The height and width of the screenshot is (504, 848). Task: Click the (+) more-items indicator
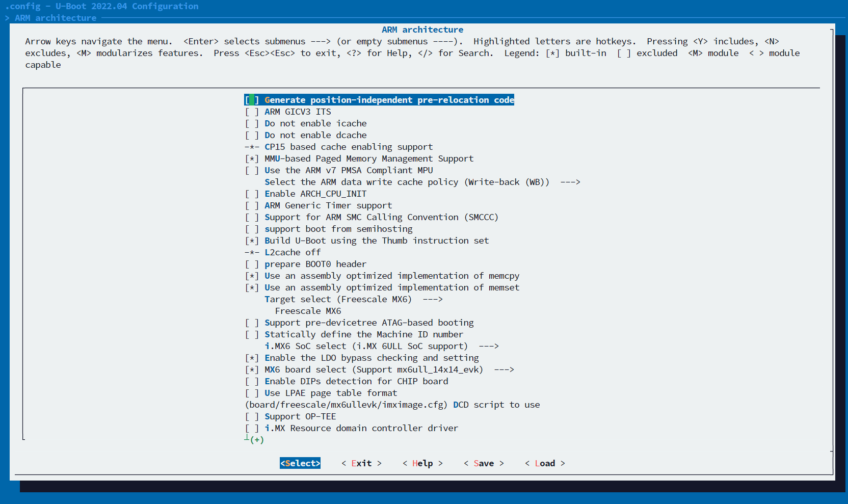click(x=257, y=440)
